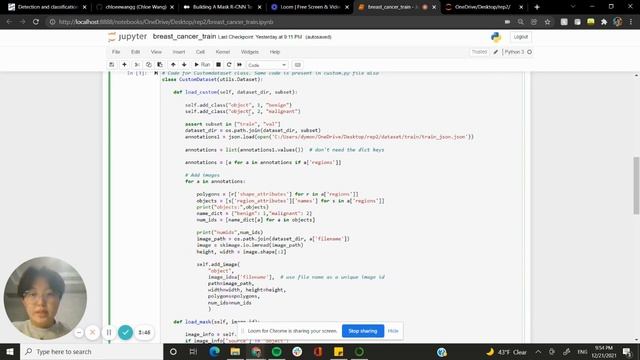Screen dimensions: 640x360
Task: Interrupt the kernel with the stop icon
Action: [x=218, y=64]
